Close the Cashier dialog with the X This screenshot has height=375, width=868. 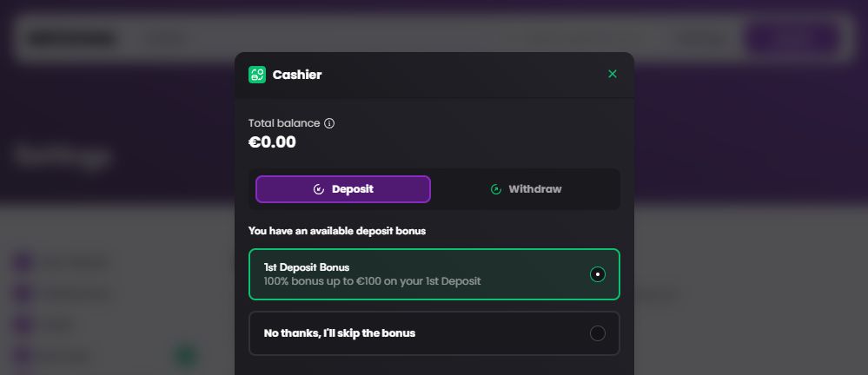pyautogui.click(x=613, y=75)
